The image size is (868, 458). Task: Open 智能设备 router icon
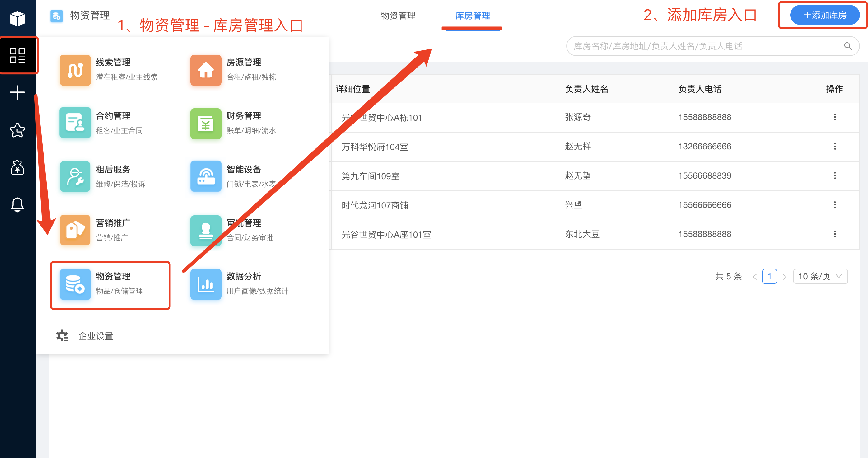pos(206,176)
